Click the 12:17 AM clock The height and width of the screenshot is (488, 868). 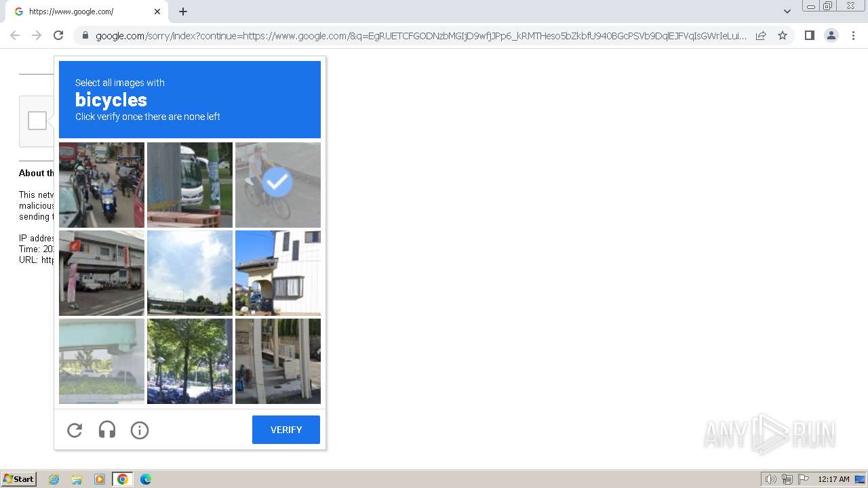click(x=833, y=479)
